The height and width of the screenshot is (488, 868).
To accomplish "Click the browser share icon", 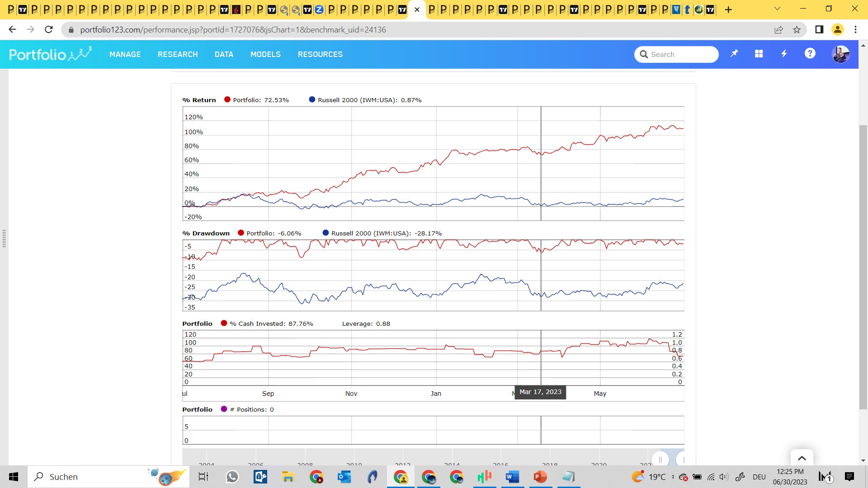I will pyautogui.click(x=778, y=30).
